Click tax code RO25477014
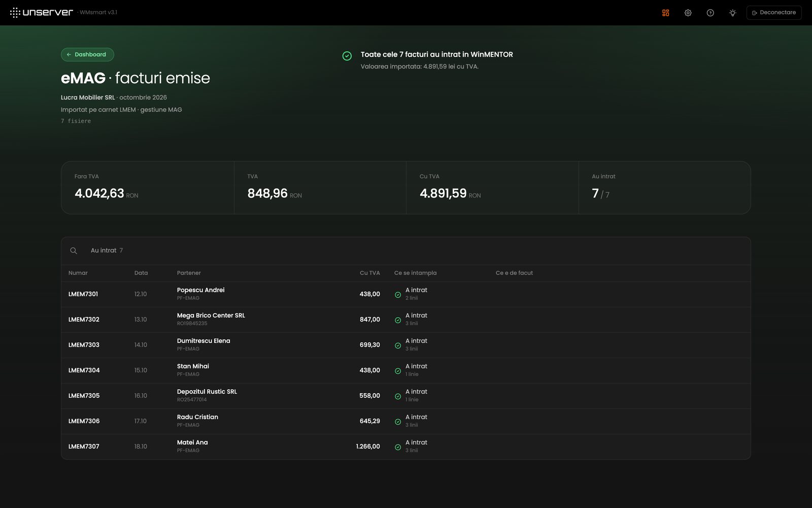 click(x=192, y=400)
